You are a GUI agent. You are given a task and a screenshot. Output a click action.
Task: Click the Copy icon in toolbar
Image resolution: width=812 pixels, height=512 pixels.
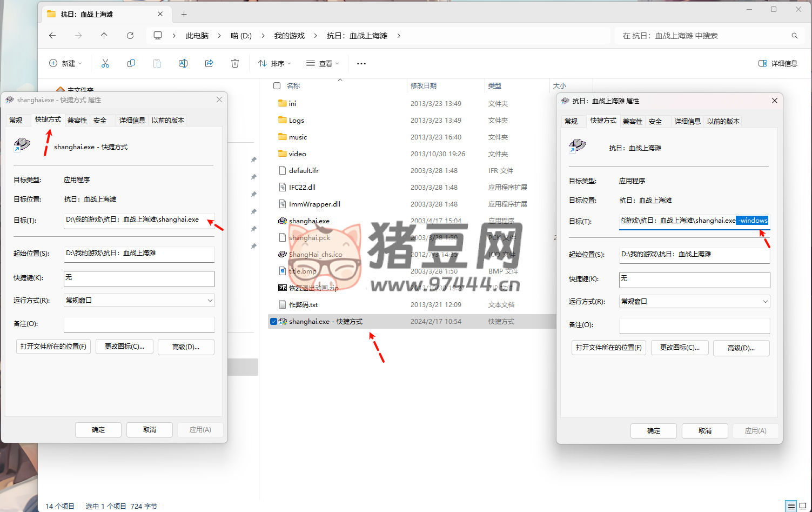click(131, 64)
